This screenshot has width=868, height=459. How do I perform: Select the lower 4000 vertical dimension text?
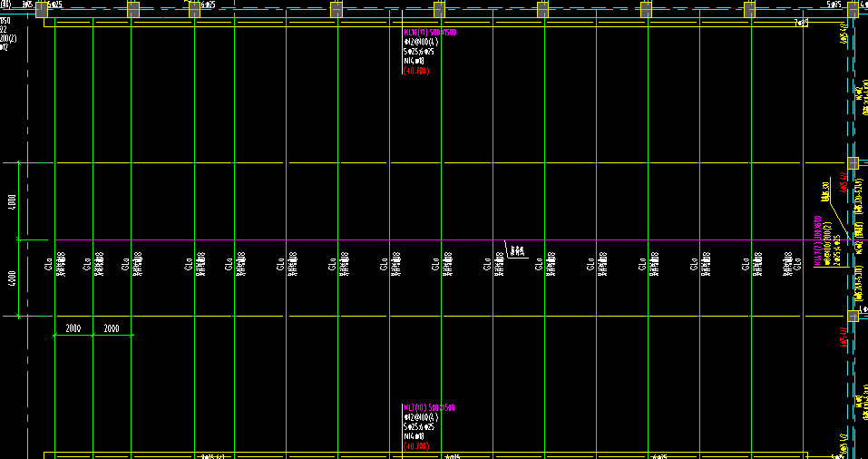click(x=12, y=278)
